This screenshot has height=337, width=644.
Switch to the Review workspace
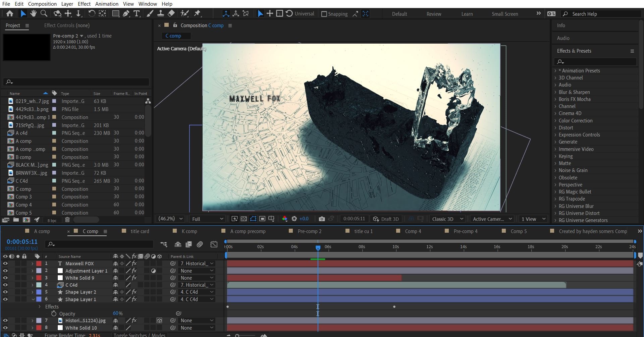click(x=434, y=14)
